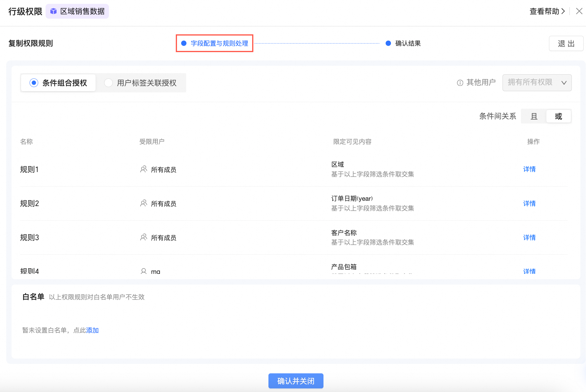Click the 确认并关闭 button
586x392 pixels.
296,381
